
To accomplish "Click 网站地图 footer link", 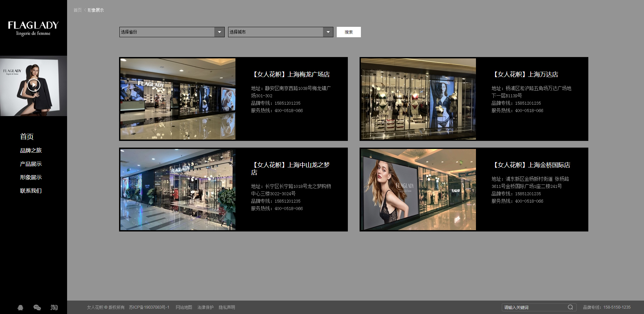I will point(184,307).
